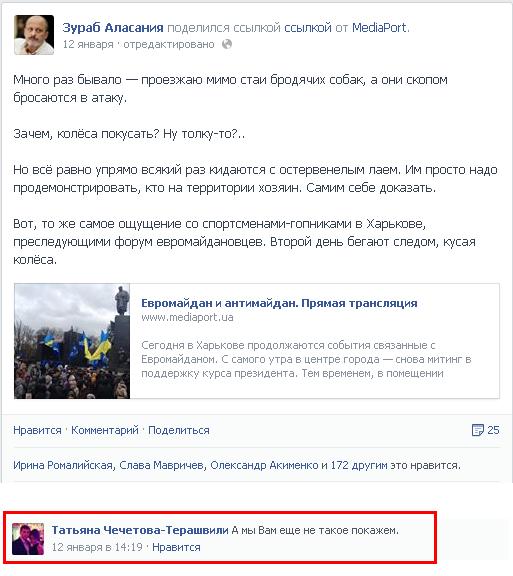Image resolution: width=513 pixels, height=576 pixels.
Task: Click Комментарий to write a comment
Action: pos(105,430)
